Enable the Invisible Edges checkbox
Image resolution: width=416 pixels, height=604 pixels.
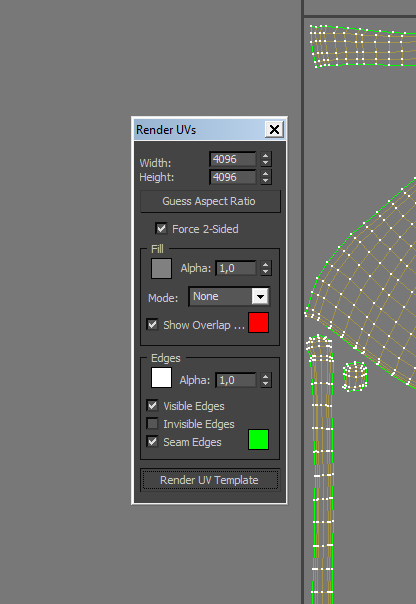point(153,424)
